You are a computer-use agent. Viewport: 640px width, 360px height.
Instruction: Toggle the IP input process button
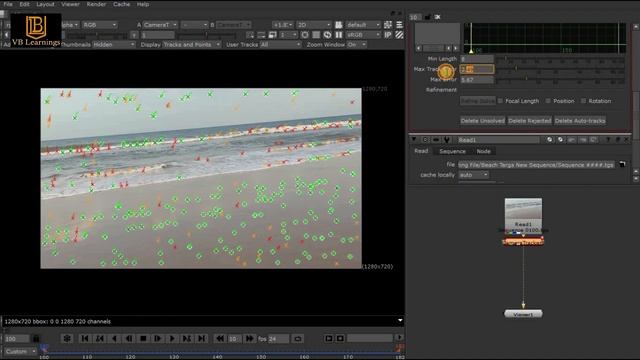click(388, 35)
